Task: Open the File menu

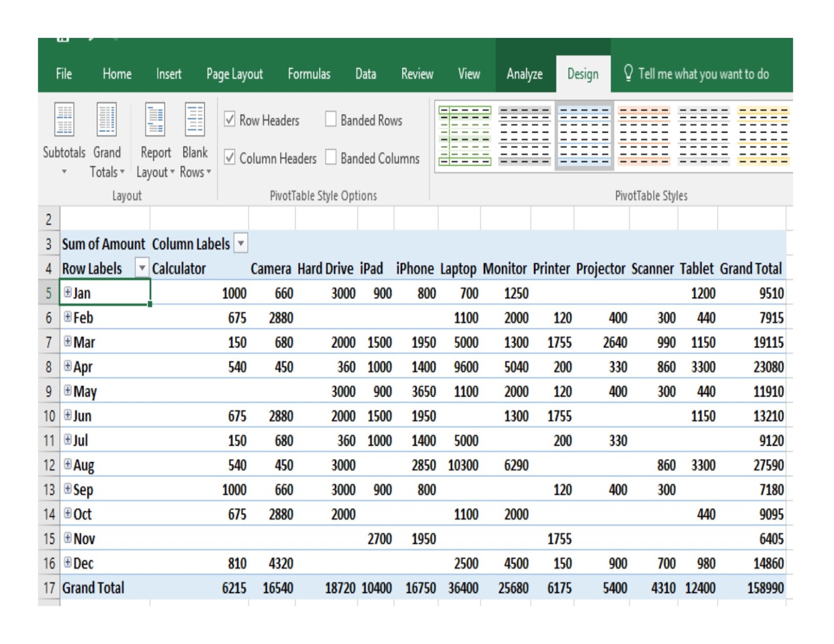Action: [x=64, y=74]
